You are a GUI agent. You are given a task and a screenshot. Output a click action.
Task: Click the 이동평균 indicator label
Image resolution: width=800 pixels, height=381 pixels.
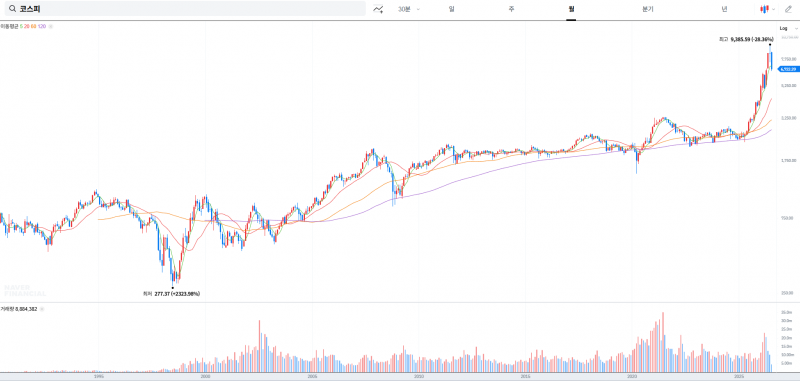[x=9, y=26]
